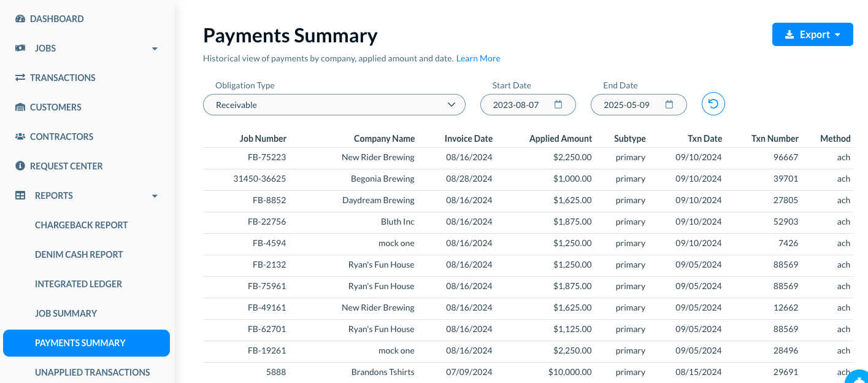Sort by Invoice Date column header
This screenshot has height=383, width=868.
click(469, 139)
